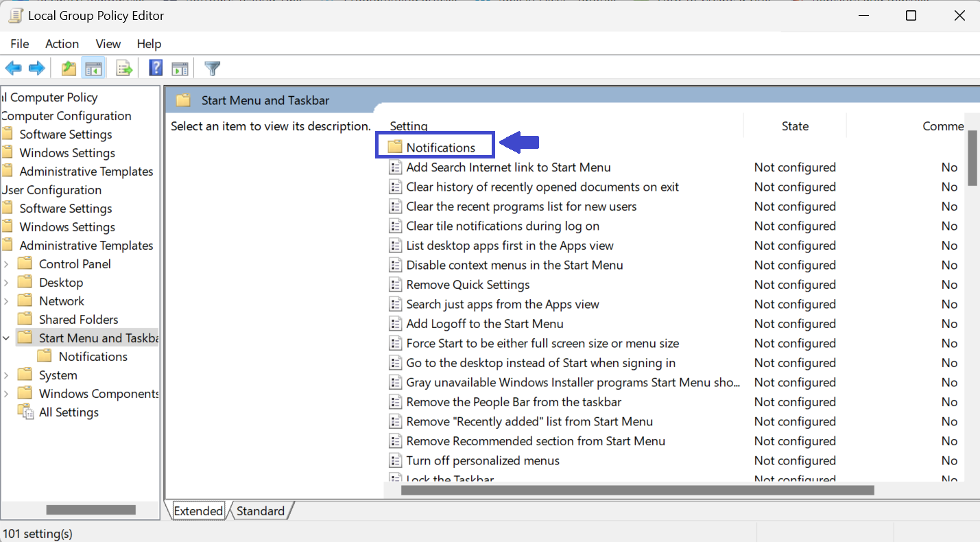980x542 pixels.
Task: Open the highlighted Notifications folder in the settings list
Action: (x=440, y=148)
